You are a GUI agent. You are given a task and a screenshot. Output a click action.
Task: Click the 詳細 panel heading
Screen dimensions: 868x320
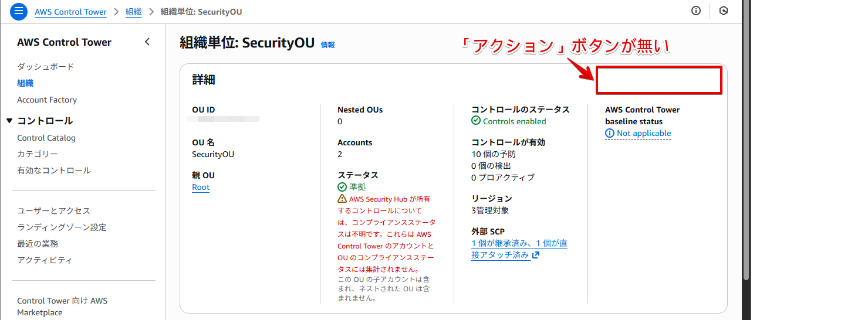coord(204,80)
